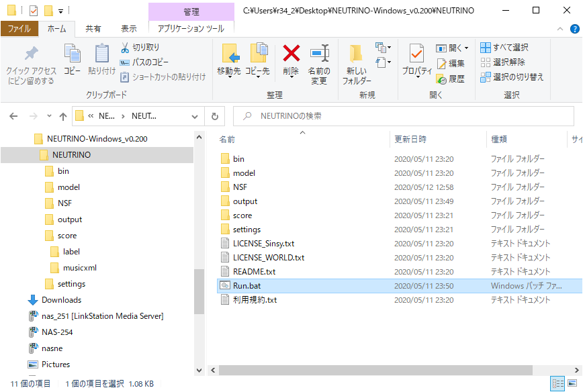583x392 pixels.
Task: Select the ホーム (Home) tab
Action: 56,29
